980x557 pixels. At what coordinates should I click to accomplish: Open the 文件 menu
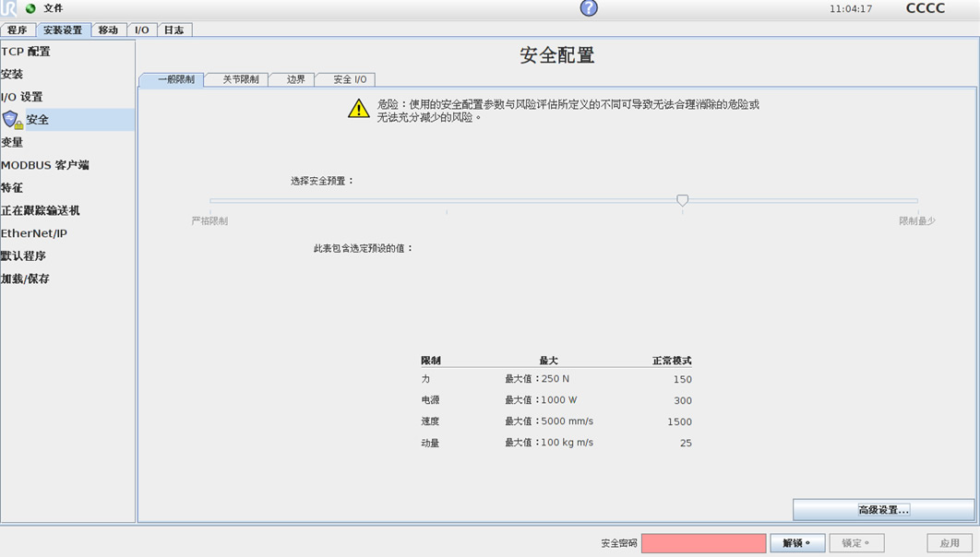click(54, 8)
